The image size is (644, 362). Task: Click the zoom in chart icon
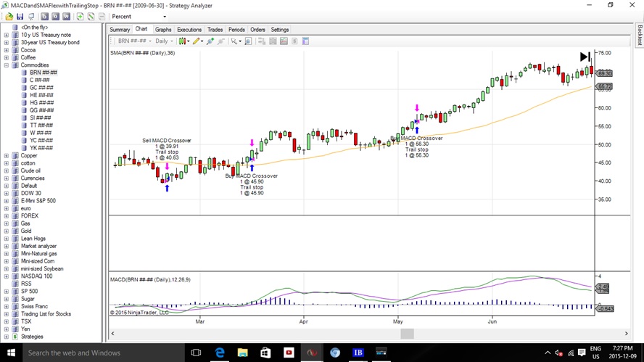coord(210,41)
